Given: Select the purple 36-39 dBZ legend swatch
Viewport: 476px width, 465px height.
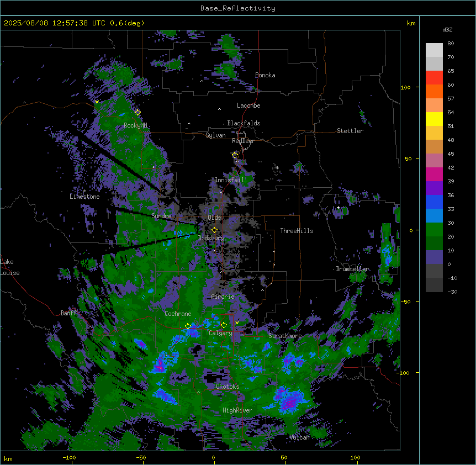Looking at the screenshot, I should [x=434, y=188].
